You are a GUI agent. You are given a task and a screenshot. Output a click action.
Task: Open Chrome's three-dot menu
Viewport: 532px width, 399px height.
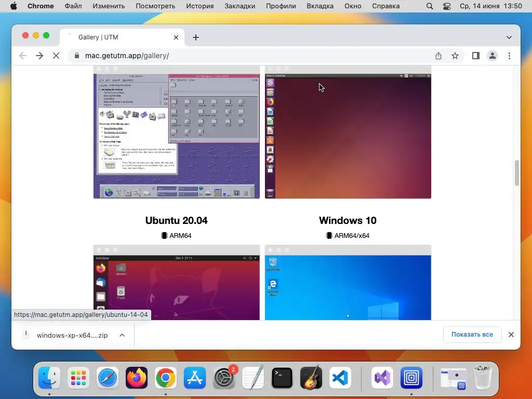point(509,56)
